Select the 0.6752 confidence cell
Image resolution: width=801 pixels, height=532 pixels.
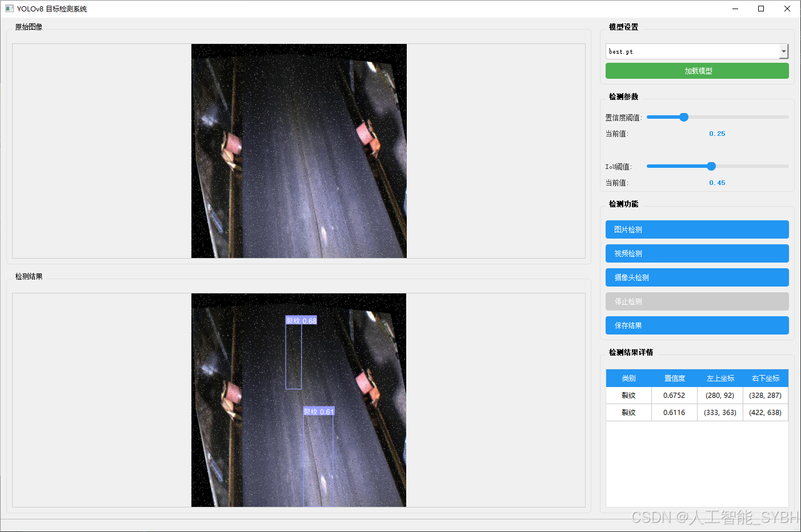[x=674, y=396]
